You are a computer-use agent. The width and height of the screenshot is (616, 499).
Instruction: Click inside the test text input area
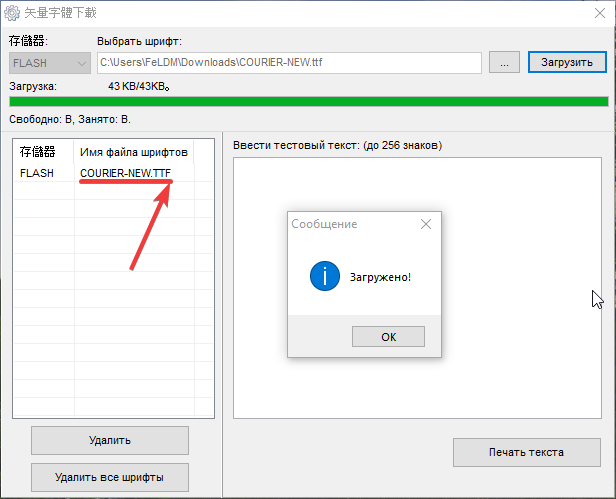coord(417,288)
